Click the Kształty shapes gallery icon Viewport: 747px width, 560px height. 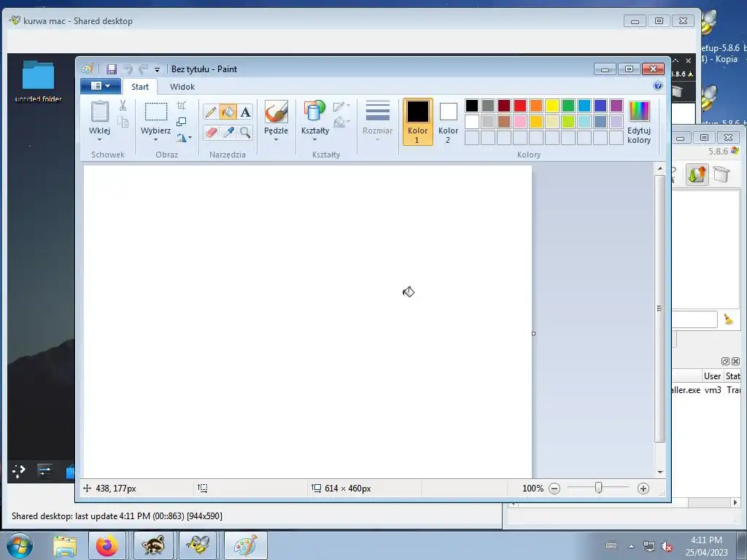click(314, 111)
